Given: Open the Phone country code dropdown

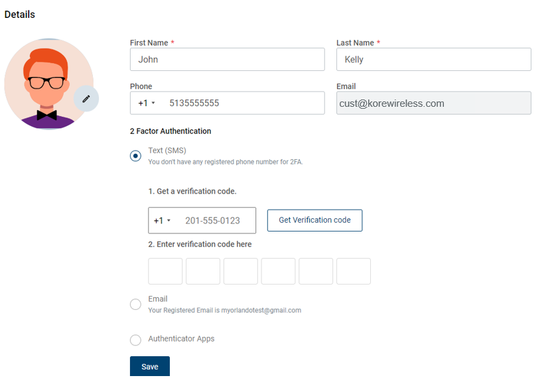Looking at the screenshot, I should click(x=147, y=103).
